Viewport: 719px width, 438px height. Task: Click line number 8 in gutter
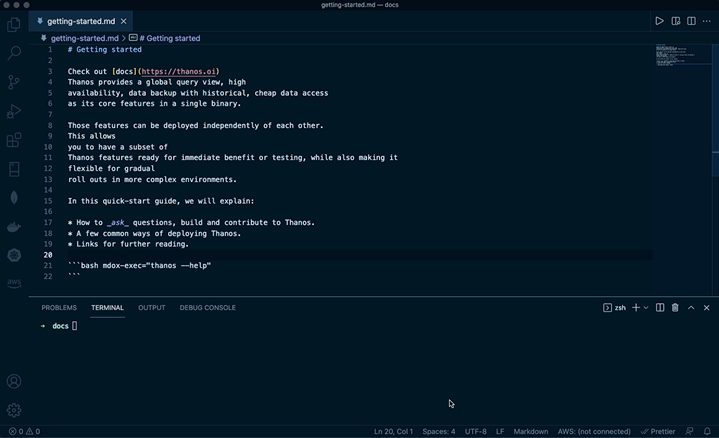pyautogui.click(x=50, y=125)
